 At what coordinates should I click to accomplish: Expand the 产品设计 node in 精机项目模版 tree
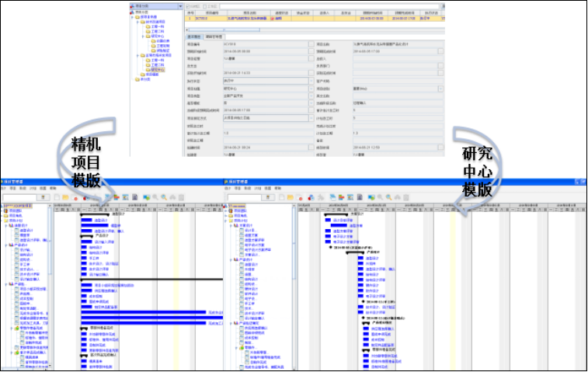coord(5,245)
